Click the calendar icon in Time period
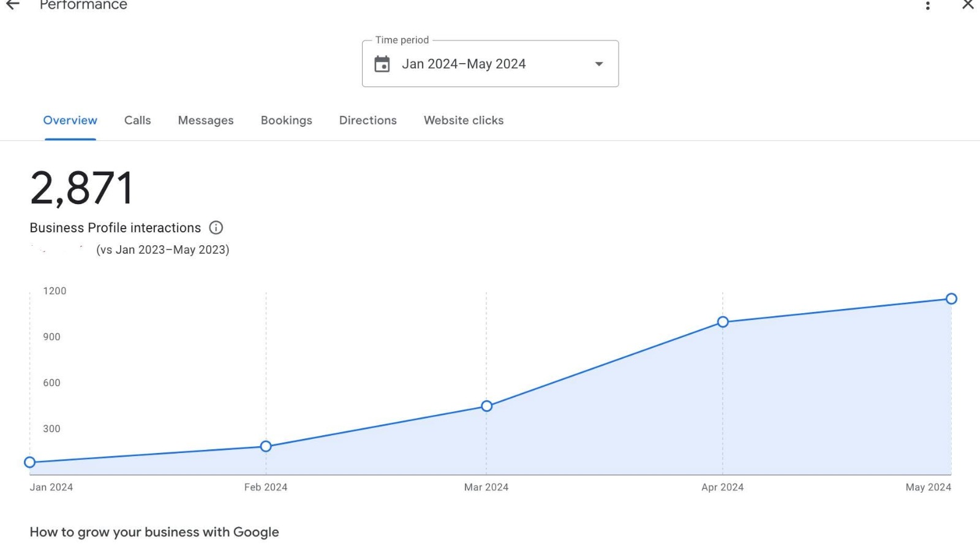This screenshot has width=980, height=548. (x=382, y=64)
